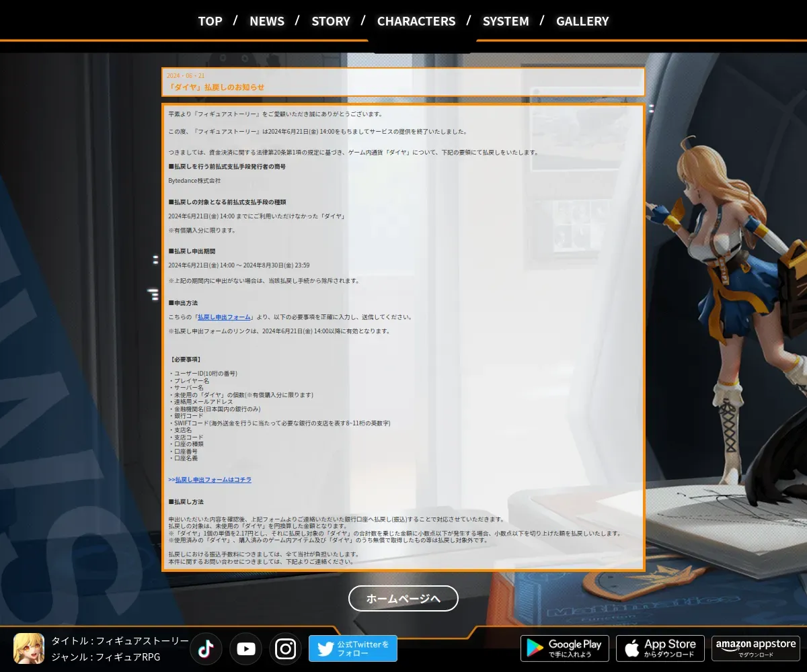Open the Instagram icon in the footer
Screen dimensions: 807x672
(286, 648)
